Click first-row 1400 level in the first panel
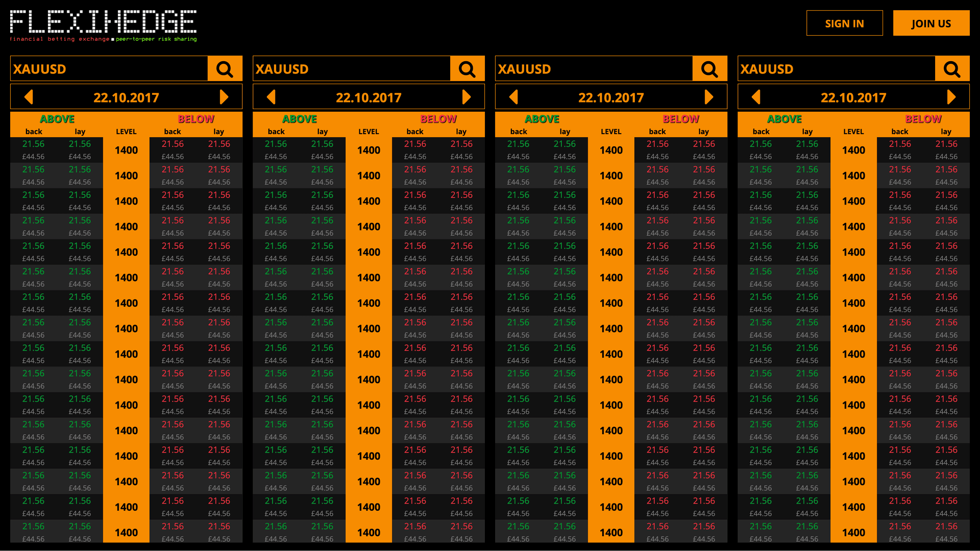Viewport: 980px width, 551px height. [126, 151]
